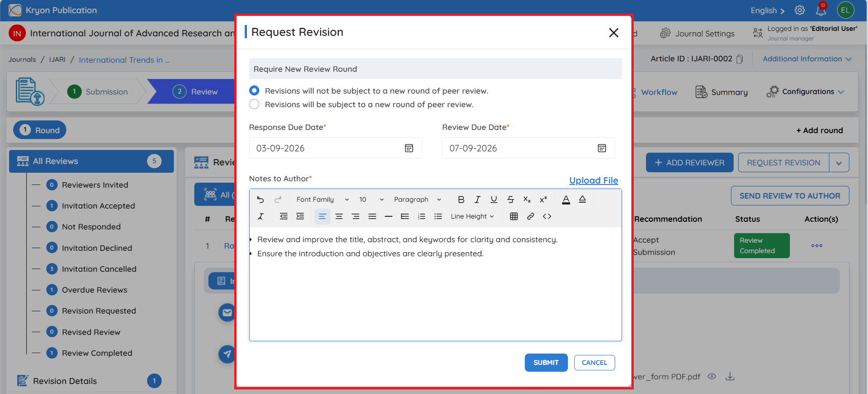The height and width of the screenshot is (394, 868).
Task: Insert a numbered list
Action: (x=422, y=216)
